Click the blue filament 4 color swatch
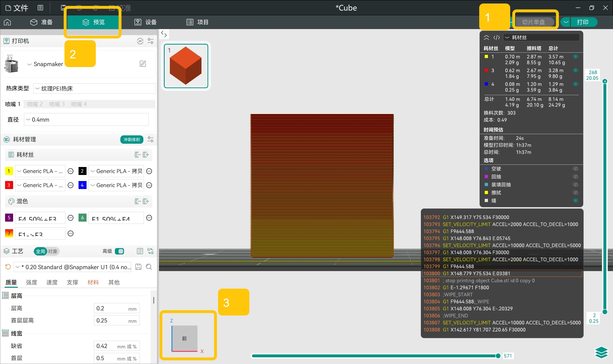 point(82,185)
